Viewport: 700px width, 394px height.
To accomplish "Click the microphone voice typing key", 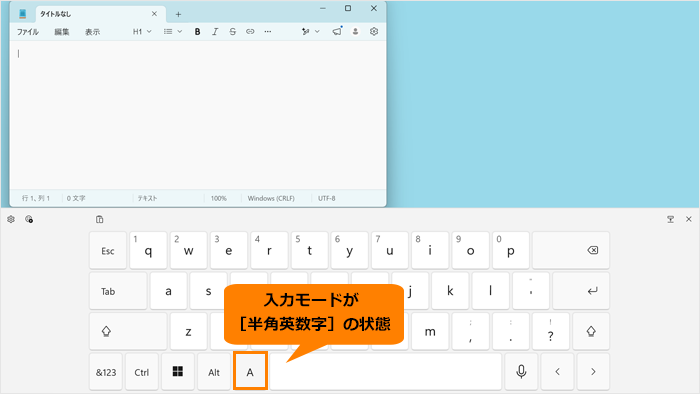I will (521, 372).
